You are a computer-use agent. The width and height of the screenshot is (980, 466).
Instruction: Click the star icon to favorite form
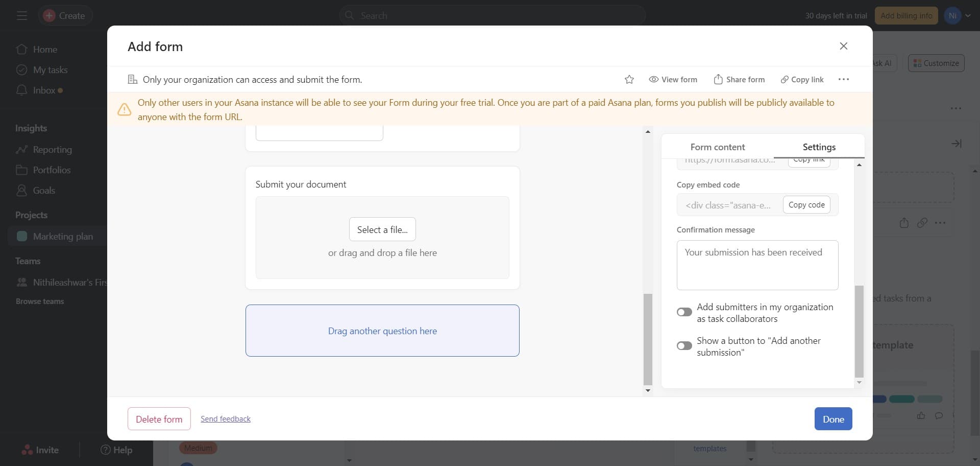pos(629,80)
